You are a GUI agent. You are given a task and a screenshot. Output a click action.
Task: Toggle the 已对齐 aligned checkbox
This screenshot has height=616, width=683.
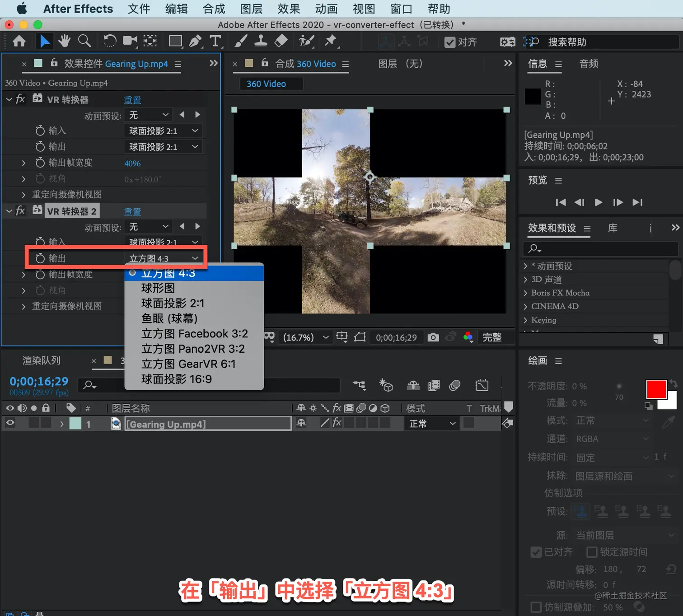[x=536, y=552]
